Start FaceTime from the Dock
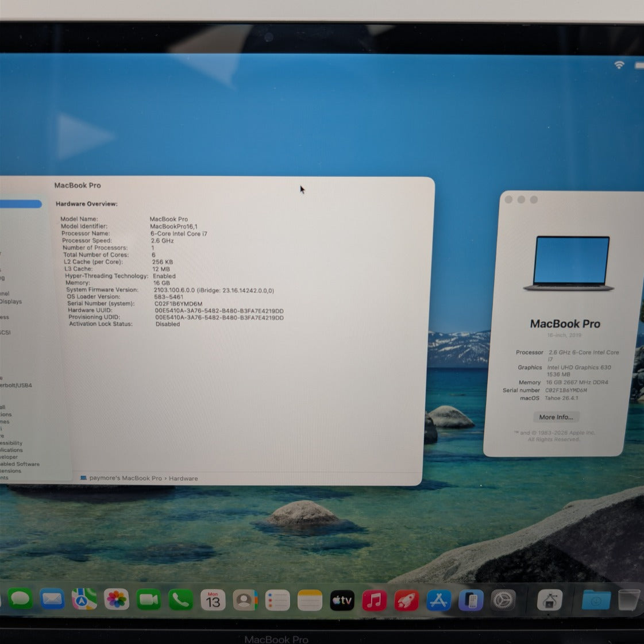Viewport: 644px width, 644px height. (x=148, y=599)
